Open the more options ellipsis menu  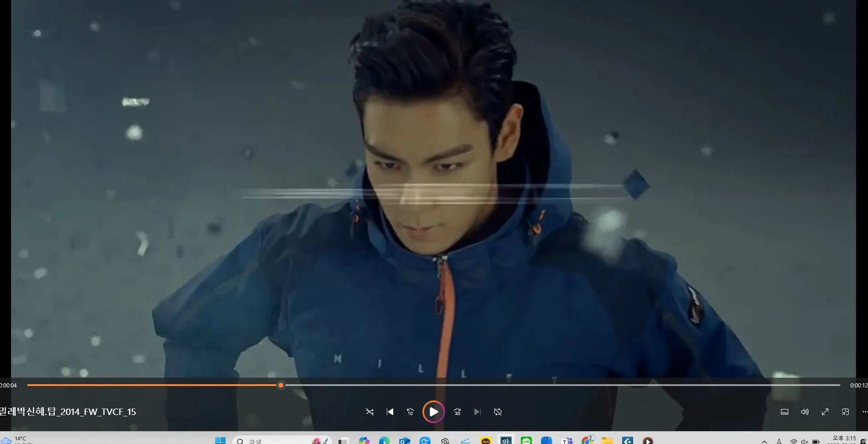point(864,412)
